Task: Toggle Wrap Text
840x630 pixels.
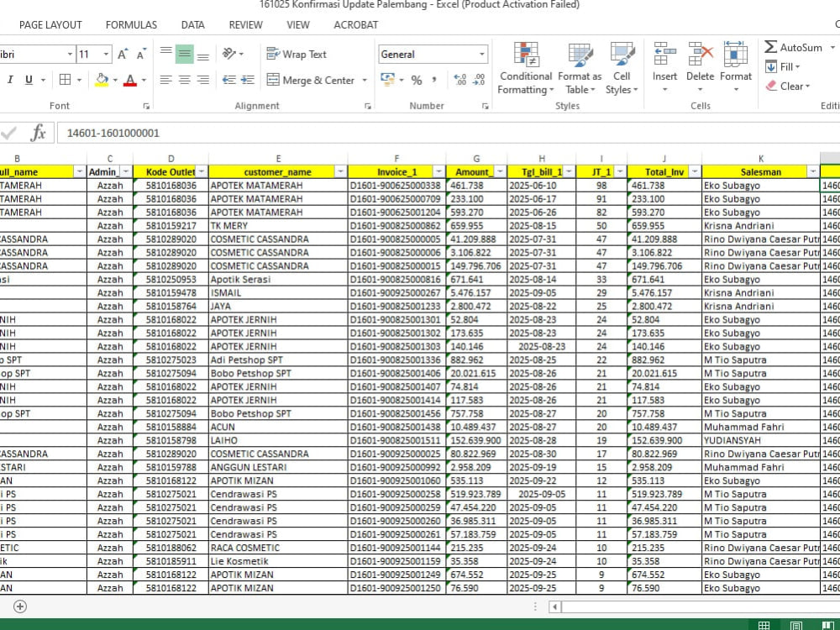Action: [297, 54]
